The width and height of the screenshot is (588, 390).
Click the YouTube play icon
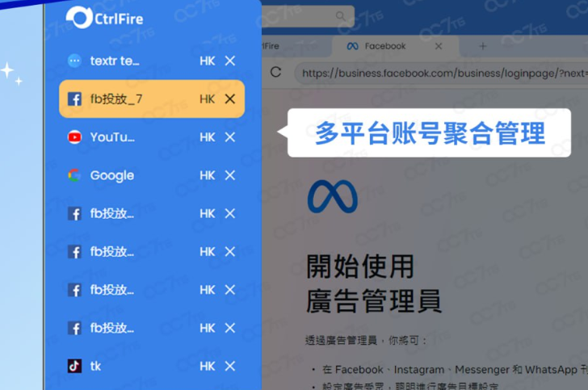pyautogui.click(x=74, y=137)
